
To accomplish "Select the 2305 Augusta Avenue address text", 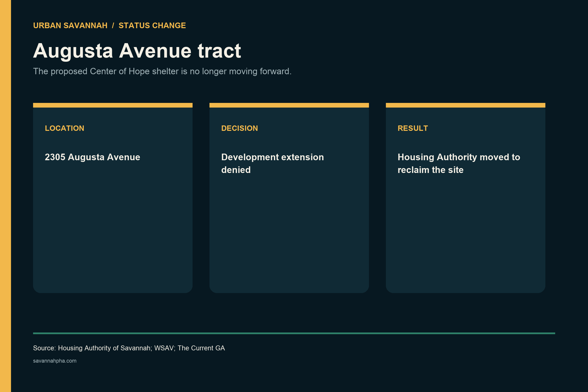I will [93, 157].
